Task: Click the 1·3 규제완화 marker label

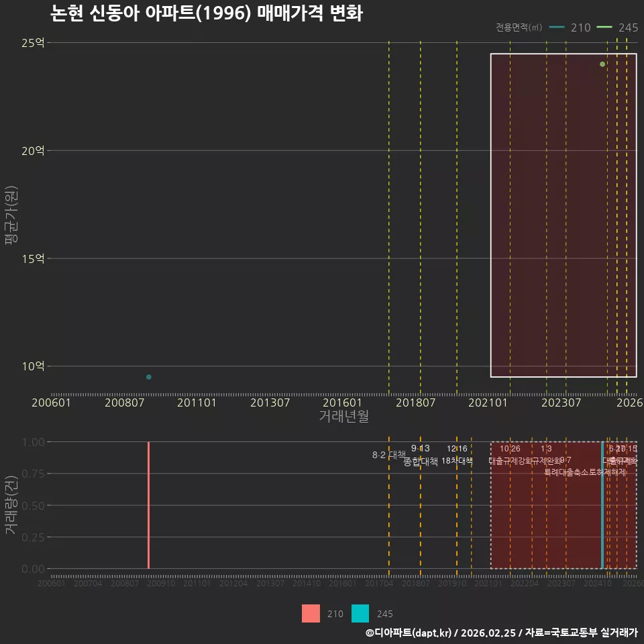Action: 546,455
